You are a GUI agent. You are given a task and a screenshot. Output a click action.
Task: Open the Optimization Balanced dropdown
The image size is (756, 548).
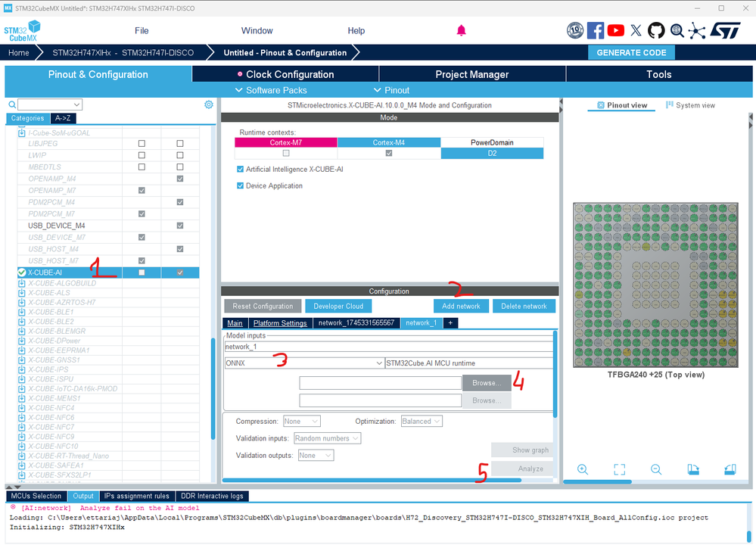coord(422,422)
